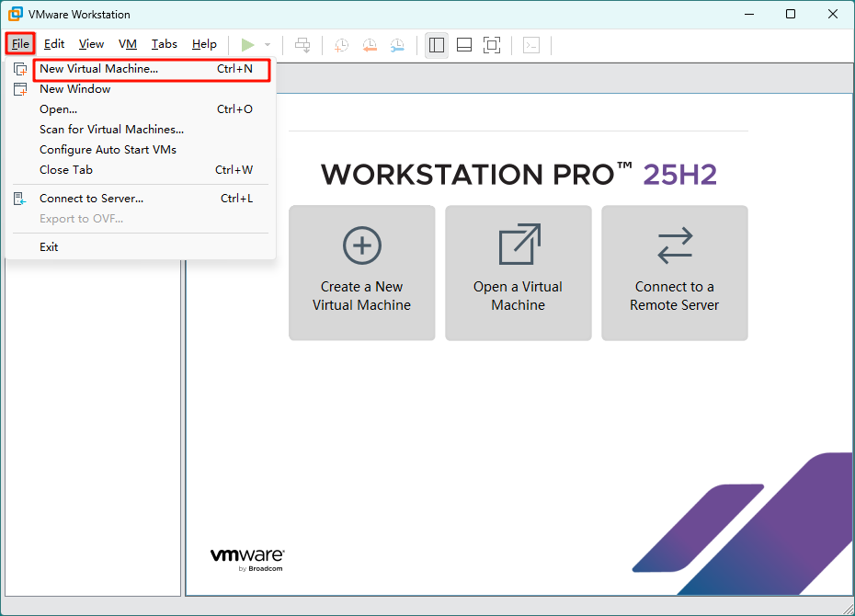Screen dimensions: 855x616
Task: Open the Snapshot Manager toolbar icon
Action: pyautogui.click(x=397, y=45)
